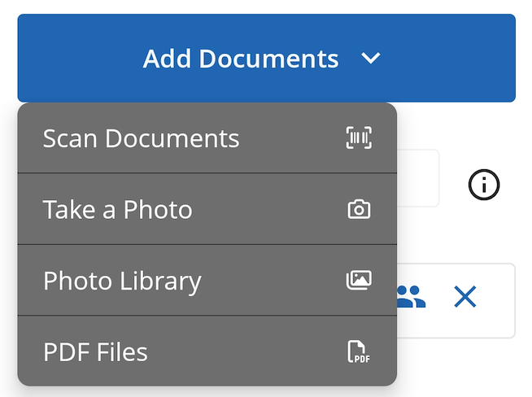Click the chevron arrow beside Add Documents
Image resolution: width=532 pixels, height=397 pixels.
point(370,59)
